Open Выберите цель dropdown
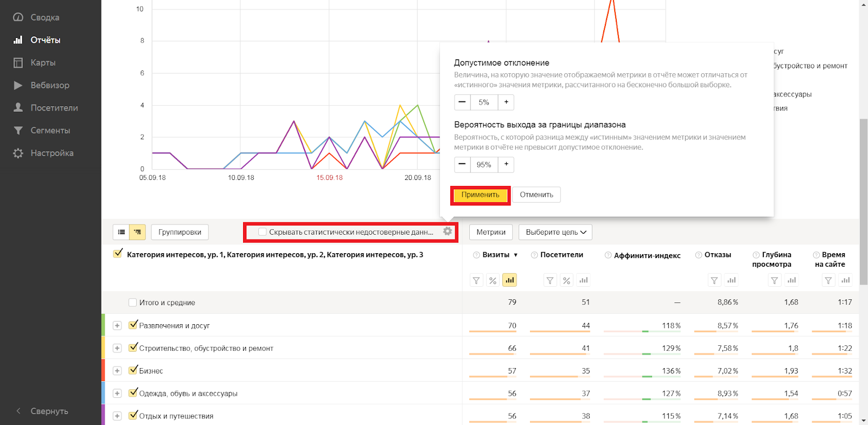 (556, 232)
